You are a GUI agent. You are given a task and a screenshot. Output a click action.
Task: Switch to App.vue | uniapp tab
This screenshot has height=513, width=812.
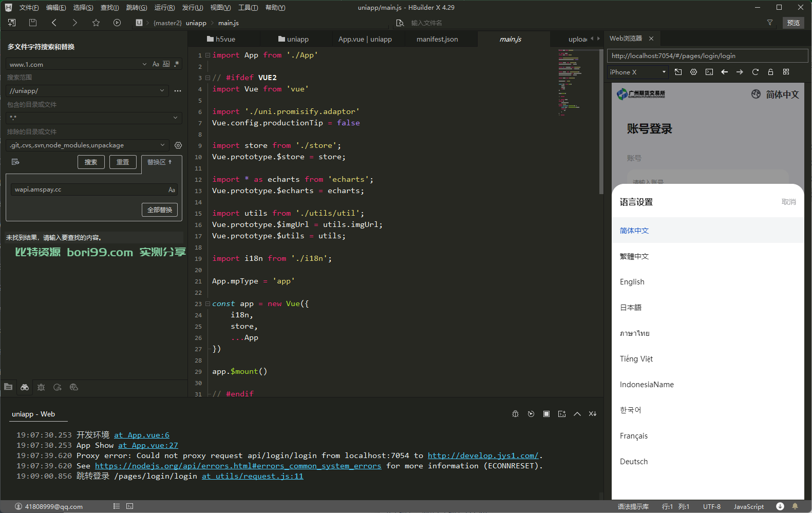(365, 39)
